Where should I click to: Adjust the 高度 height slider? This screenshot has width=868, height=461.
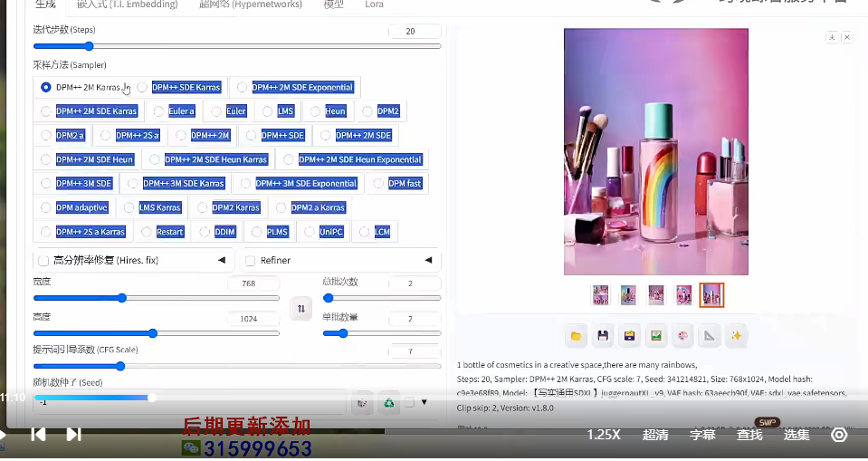pos(156,333)
